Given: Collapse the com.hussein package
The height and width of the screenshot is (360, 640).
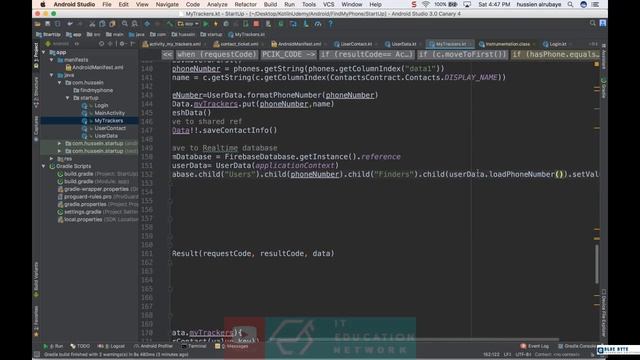Looking at the screenshot, I should tap(60, 83).
